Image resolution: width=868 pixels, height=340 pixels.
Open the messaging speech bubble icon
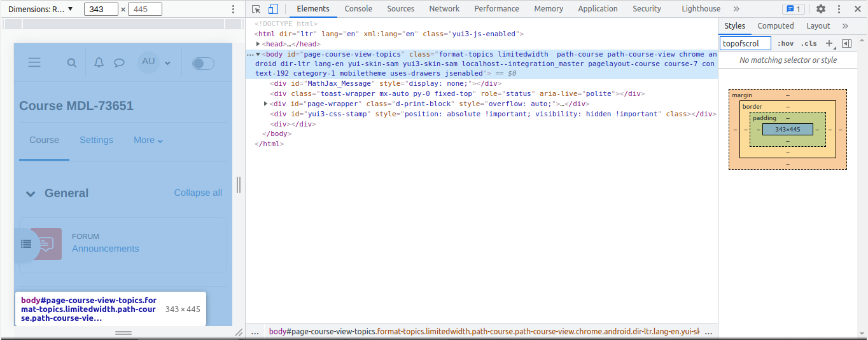click(x=119, y=63)
